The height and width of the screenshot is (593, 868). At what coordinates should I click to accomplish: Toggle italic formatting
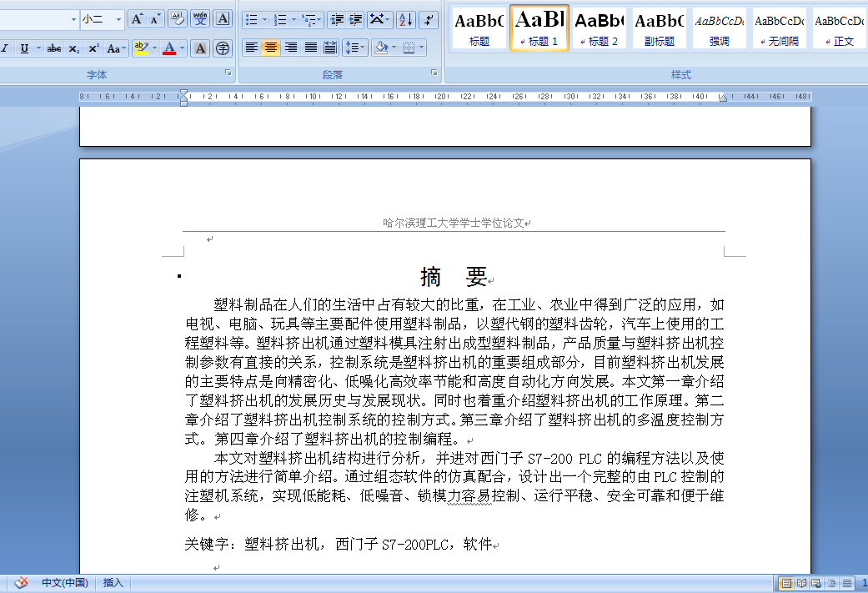(6, 48)
